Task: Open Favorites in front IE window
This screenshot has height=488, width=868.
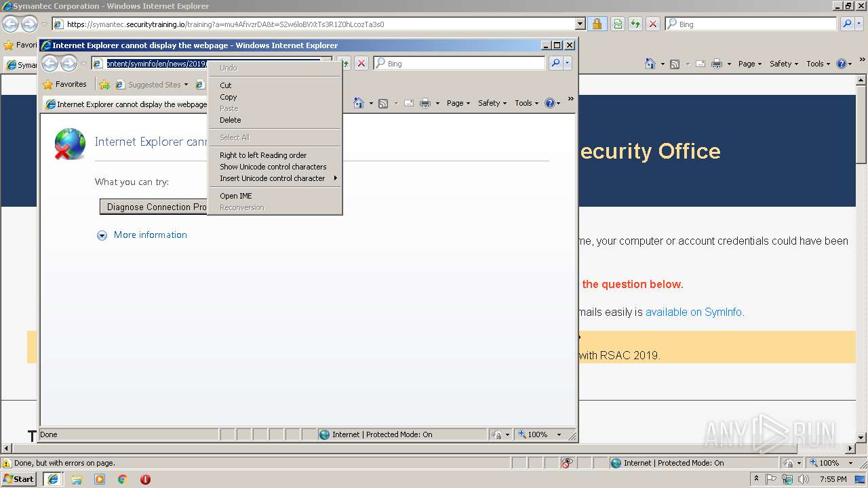Action: [64, 85]
